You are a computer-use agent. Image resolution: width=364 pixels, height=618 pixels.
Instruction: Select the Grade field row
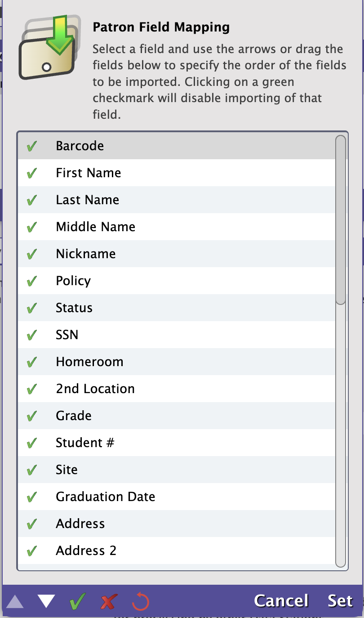177,416
